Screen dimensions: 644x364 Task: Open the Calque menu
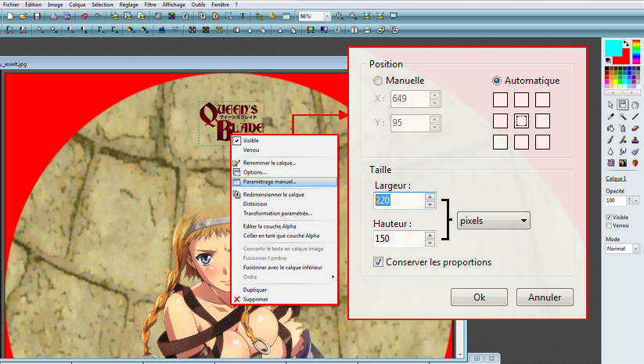(x=77, y=5)
